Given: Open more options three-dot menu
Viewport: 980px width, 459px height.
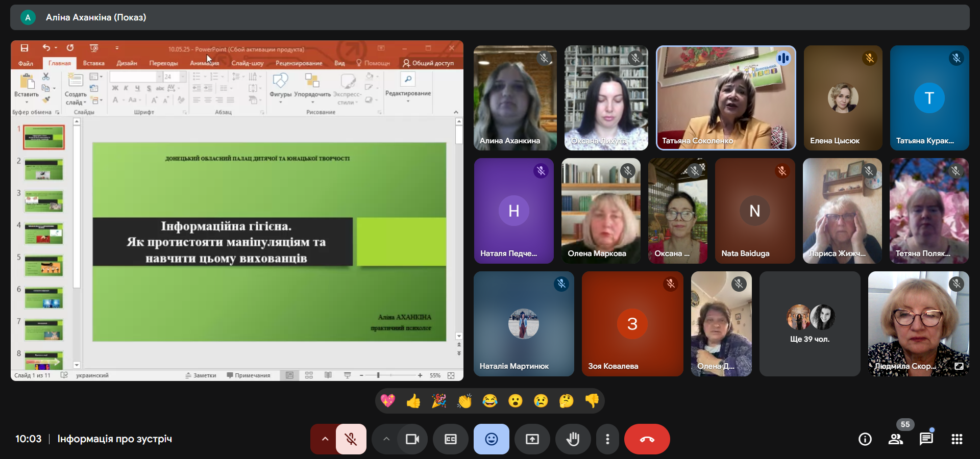Looking at the screenshot, I should 607,439.
